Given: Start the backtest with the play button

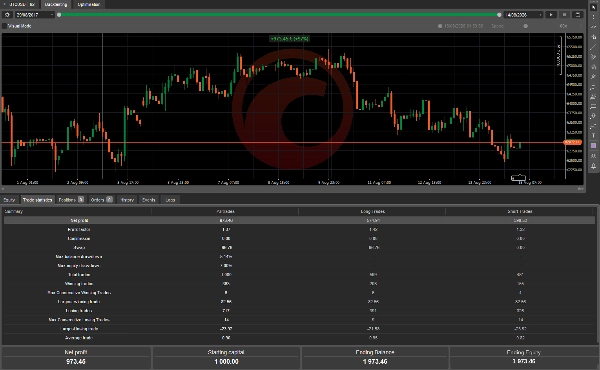Looking at the screenshot, I should [x=551, y=15].
